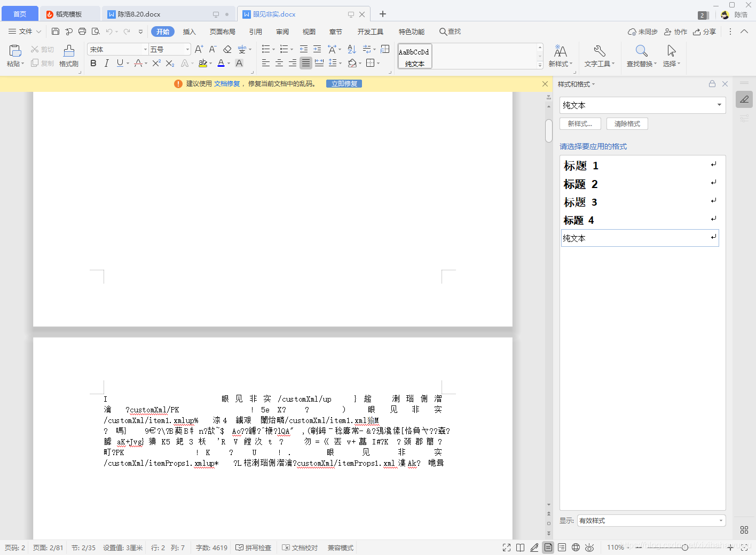Click the Save icon in quick access toolbar
756x555 pixels.
[x=56, y=32]
